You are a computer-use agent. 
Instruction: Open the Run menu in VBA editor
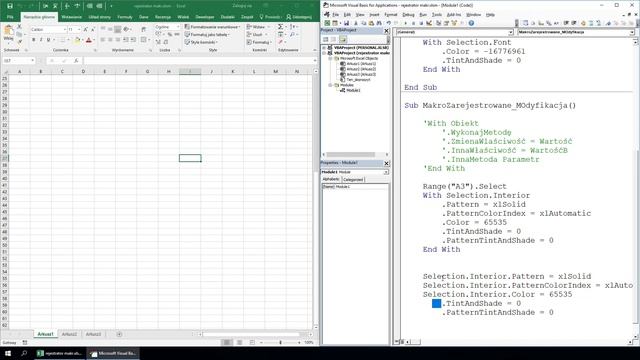[x=423, y=15]
